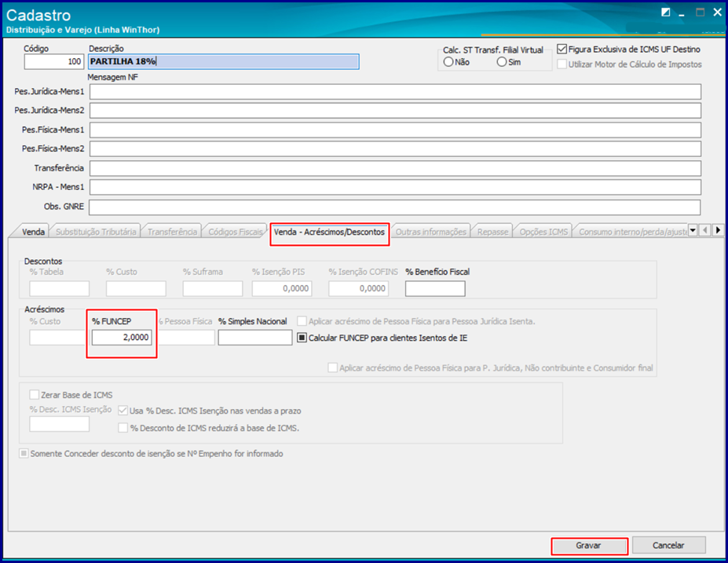Open the tab list dropdown arrow
This screenshot has width=728, height=563.
coord(693,230)
